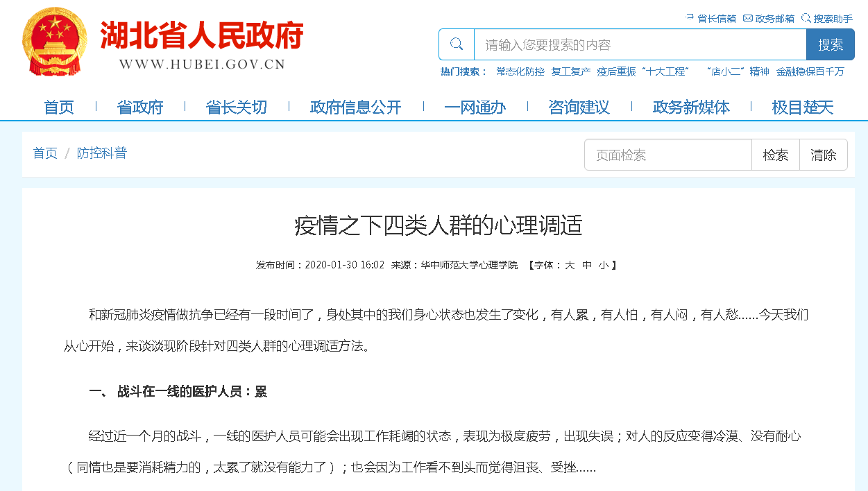Open the 政府信息公开 navigation item
The image size is (868, 491).
[x=355, y=107]
